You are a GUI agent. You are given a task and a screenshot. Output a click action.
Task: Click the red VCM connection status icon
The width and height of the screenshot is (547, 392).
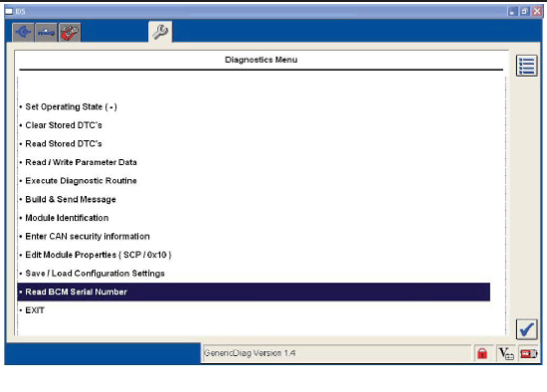pos(528,353)
